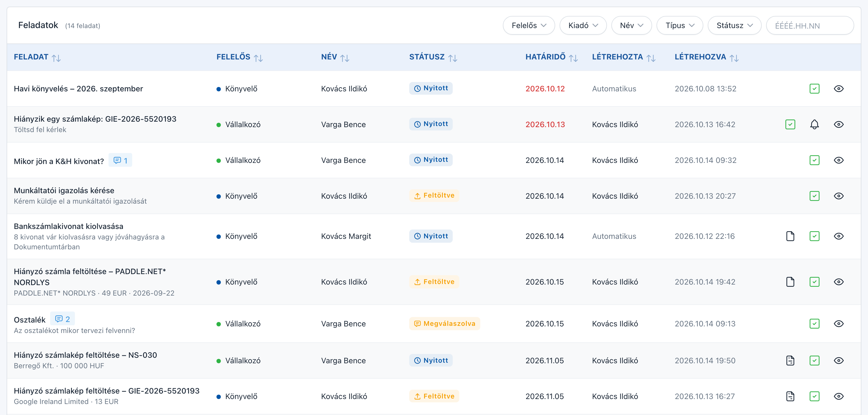868x415 pixels.
Task: Tick the Osztalék task checkbox
Action: point(814,324)
